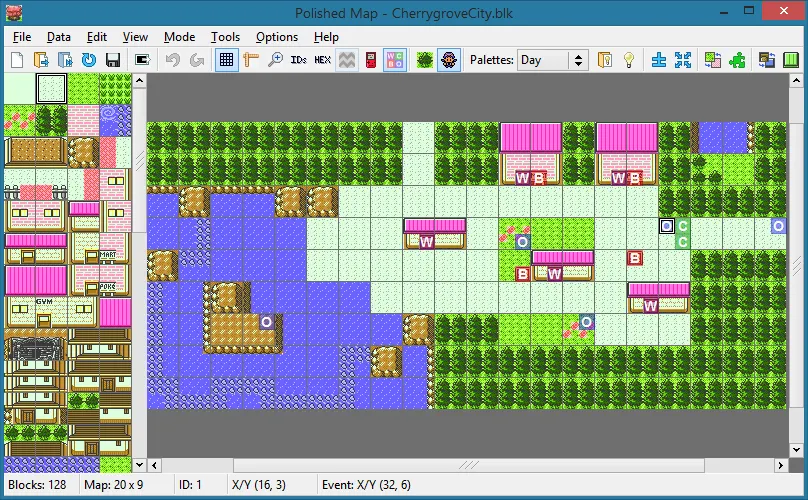Viewport: 808px width, 500px height.
Task: Toggle the gray wavy priority button
Action: tap(346, 60)
